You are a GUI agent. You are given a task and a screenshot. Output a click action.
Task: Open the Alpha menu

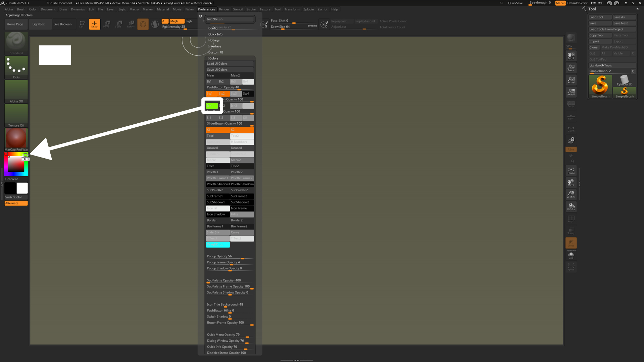point(9,9)
